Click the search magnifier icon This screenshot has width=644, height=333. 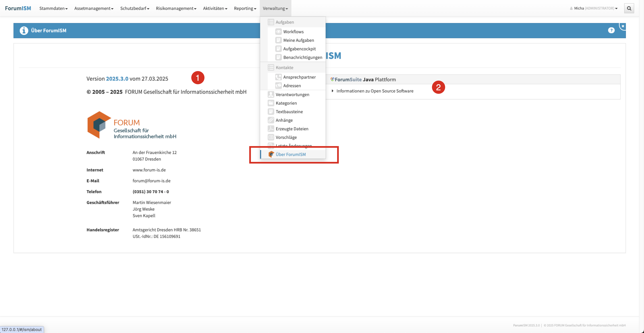click(x=629, y=8)
